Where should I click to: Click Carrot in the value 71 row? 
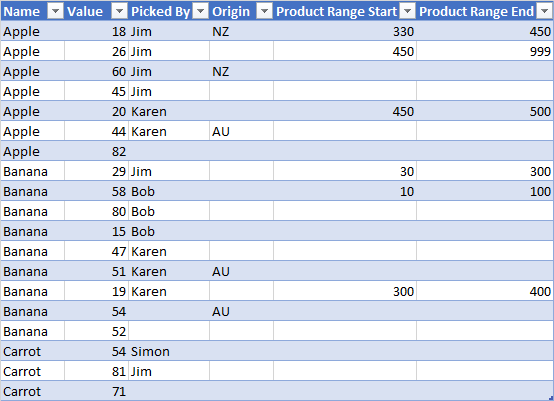33,391
